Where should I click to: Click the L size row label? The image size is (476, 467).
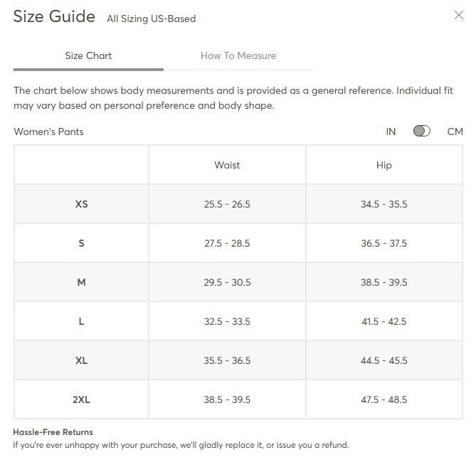click(81, 321)
